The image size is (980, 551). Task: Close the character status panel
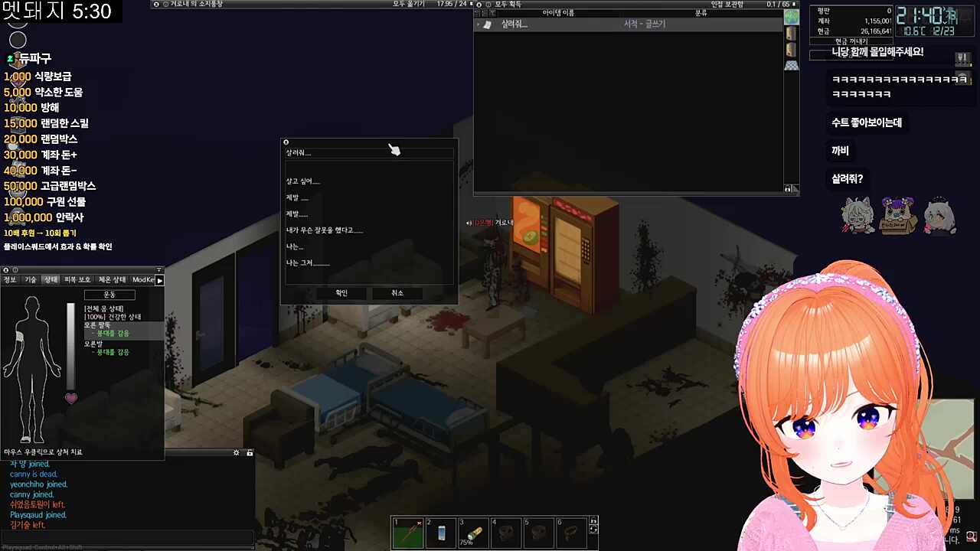5,270
